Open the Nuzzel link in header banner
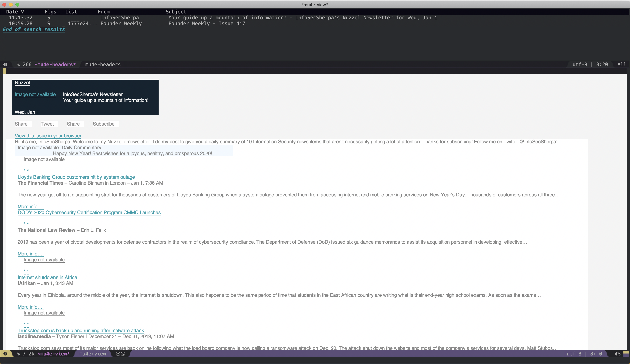This screenshot has height=364, width=630. 22,83
